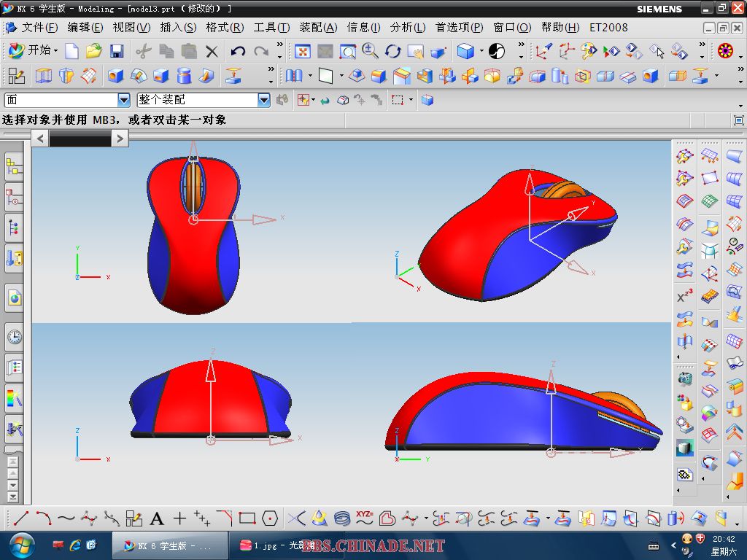Select the Line tool in curve toolbar
The height and width of the screenshot is (560, 747).
(20, 519)
